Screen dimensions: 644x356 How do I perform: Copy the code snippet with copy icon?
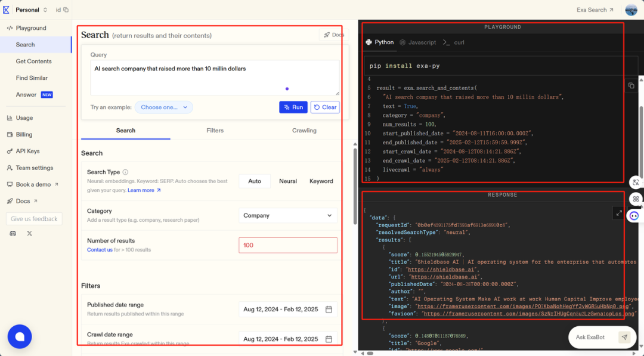[x=631, y=85]
